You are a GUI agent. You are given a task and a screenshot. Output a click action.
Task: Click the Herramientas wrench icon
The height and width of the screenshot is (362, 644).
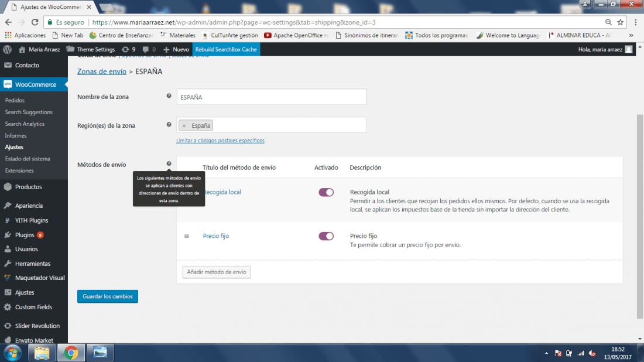coord(8,264)
